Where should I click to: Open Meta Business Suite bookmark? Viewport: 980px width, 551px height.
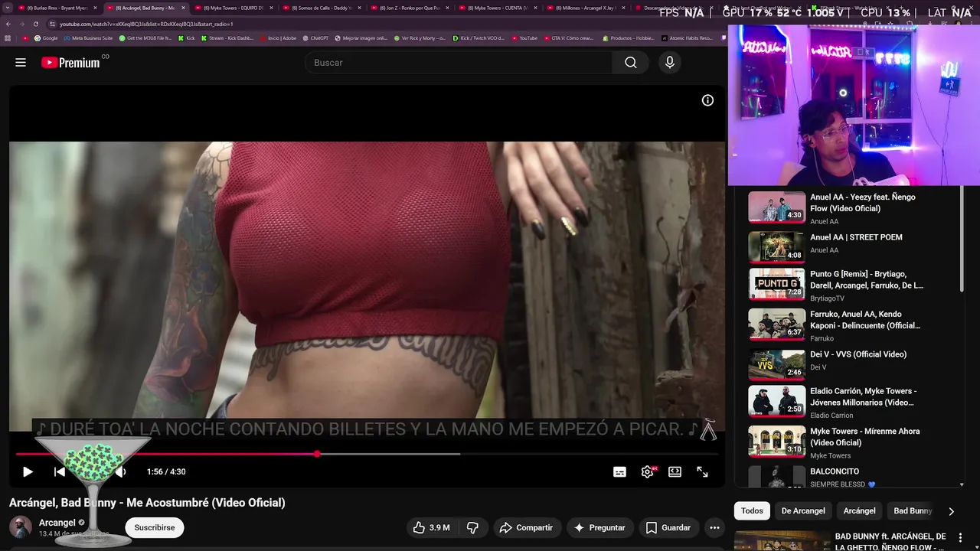tap(88, 38)
